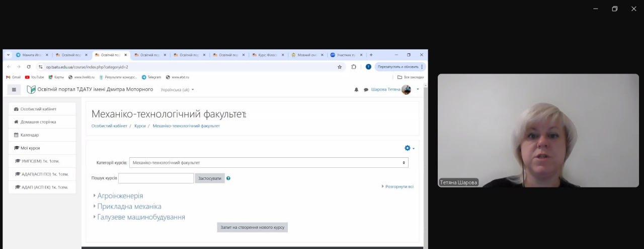Open www.livelib.ru bookmark

[x=82, y=77]
